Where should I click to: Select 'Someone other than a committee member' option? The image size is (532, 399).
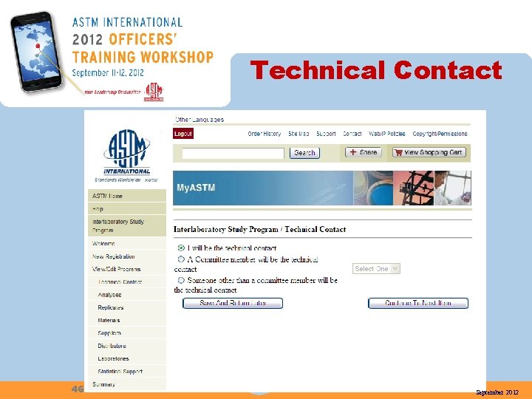click(x=181, y=280)
